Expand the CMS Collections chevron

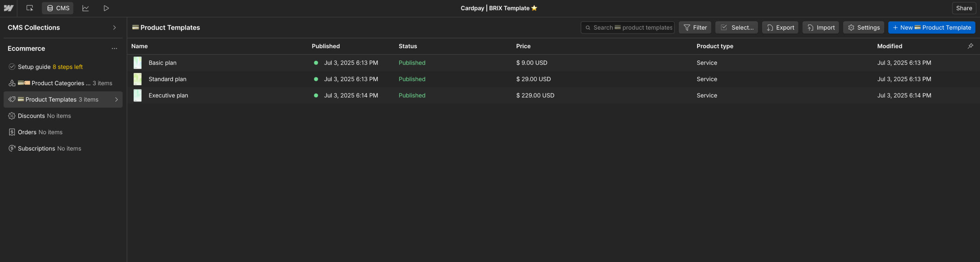[114, 27]
